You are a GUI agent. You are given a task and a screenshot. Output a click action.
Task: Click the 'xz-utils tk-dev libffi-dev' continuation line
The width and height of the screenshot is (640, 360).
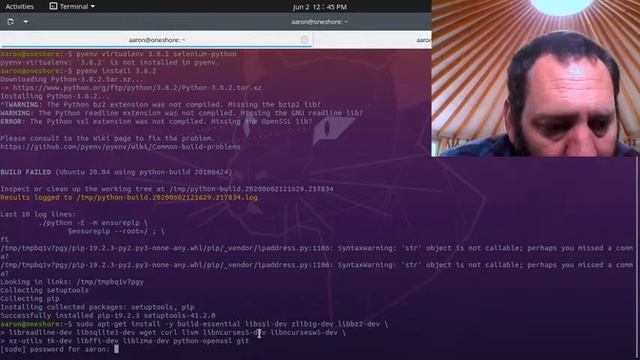click(124, 341)
